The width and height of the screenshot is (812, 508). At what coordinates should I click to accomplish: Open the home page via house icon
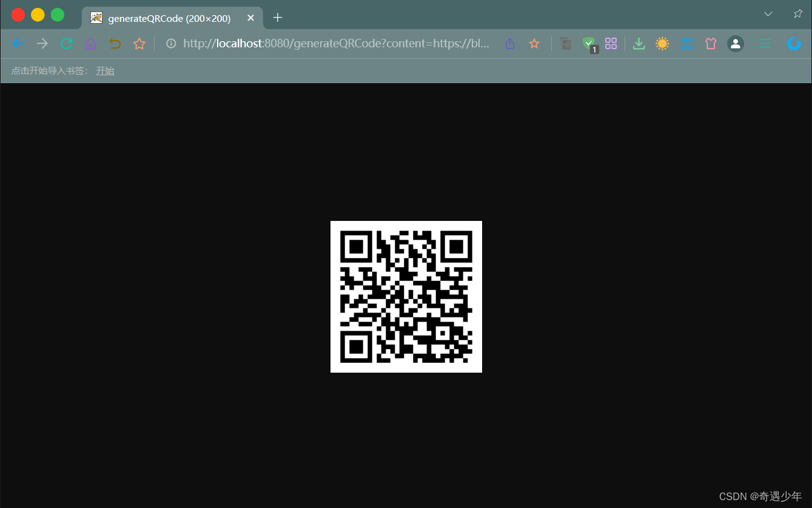click(x=90, y=44)
